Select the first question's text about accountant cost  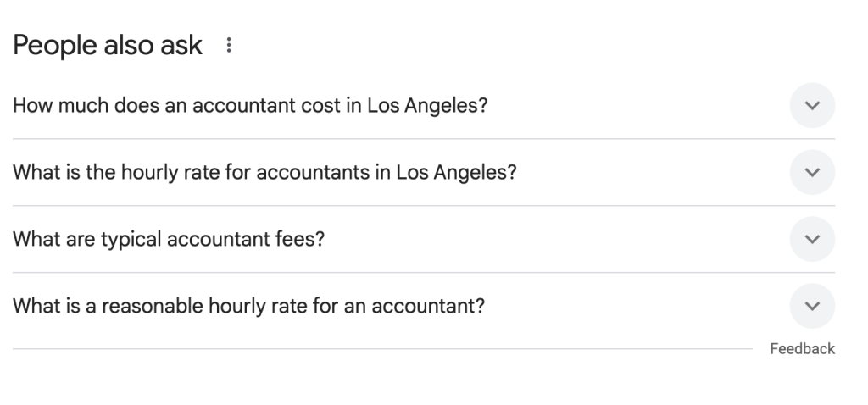click(x=250, y=106)
